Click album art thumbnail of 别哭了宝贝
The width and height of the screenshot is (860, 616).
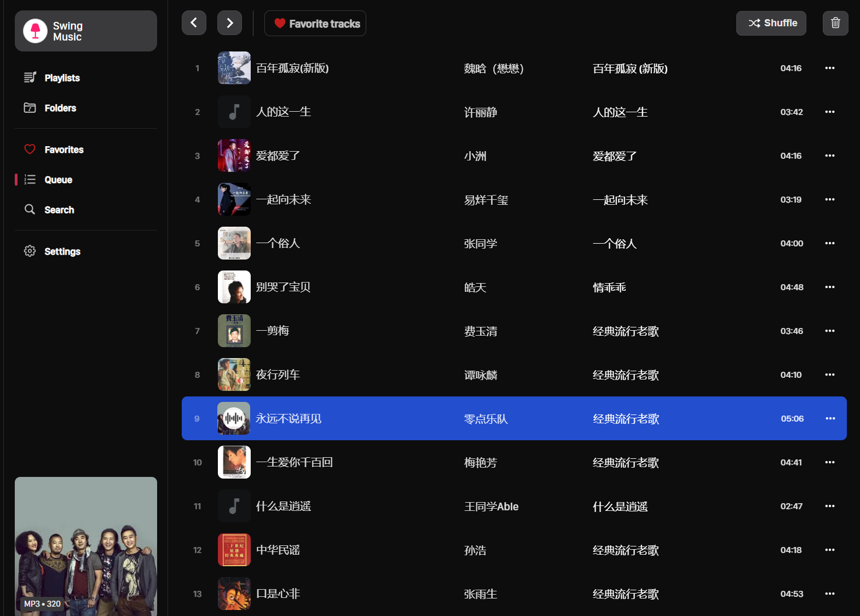tap(234, 287)
